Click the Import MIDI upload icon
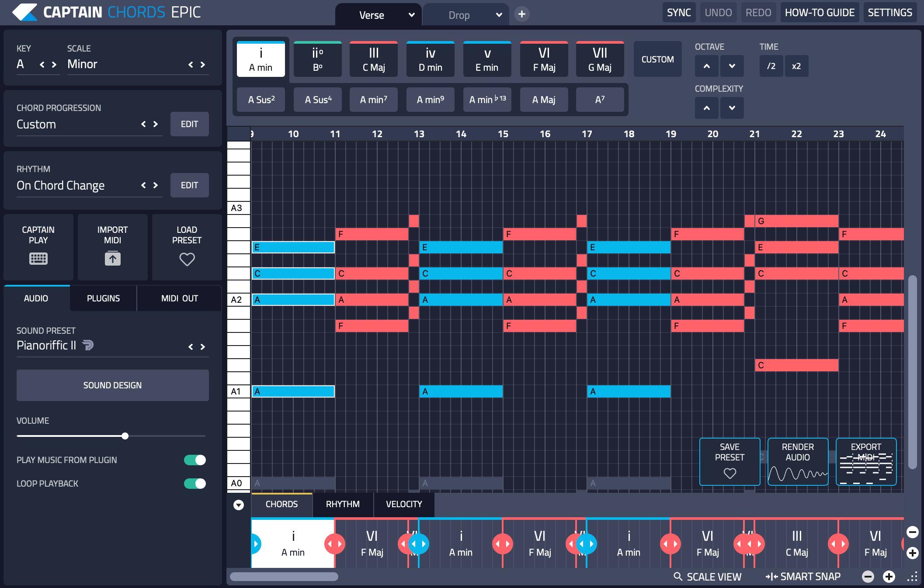 (x=113, y=259)
